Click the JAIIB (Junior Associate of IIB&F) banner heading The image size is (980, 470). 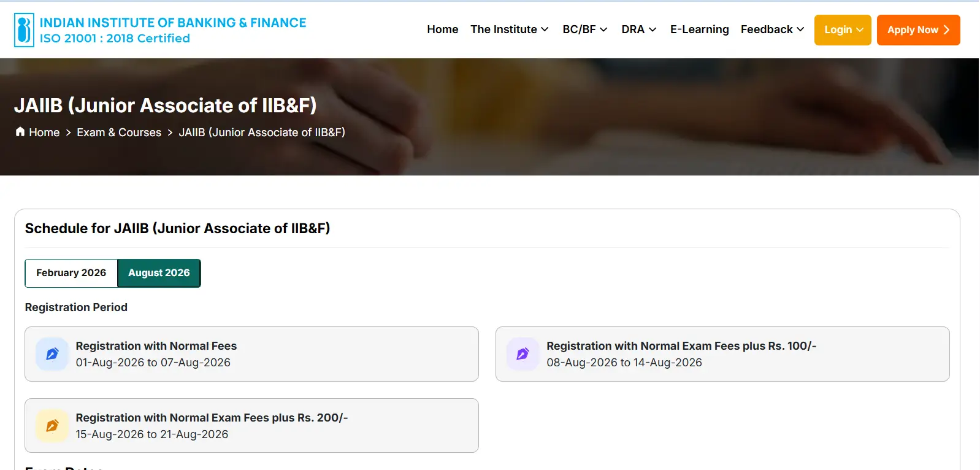pyautogui.click(x=165, y=106)
